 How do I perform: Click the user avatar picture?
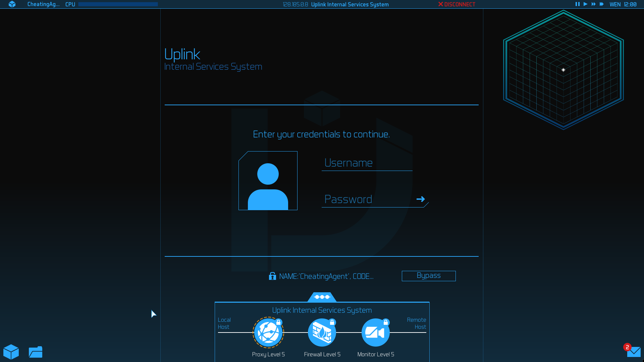[x=268, y=181]
